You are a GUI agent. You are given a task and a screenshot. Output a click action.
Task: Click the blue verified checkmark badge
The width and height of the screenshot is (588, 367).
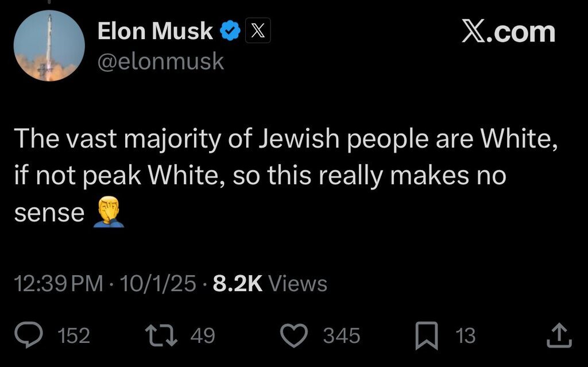click(231, 32)
